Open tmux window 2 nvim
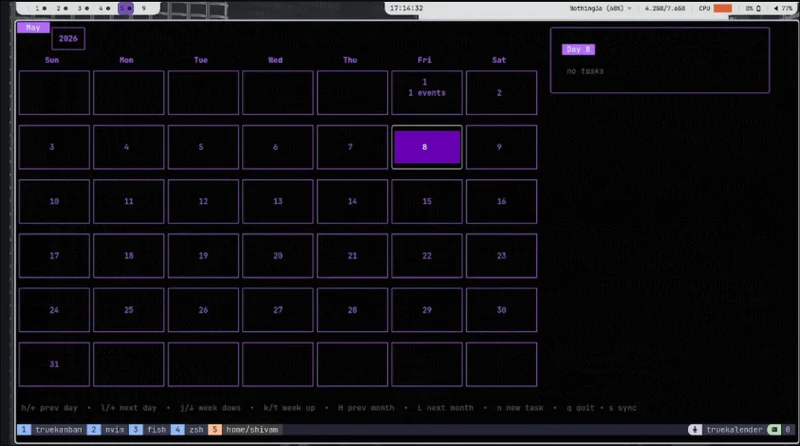The height and width of the screenshot is (446, 800). (107, 430)
